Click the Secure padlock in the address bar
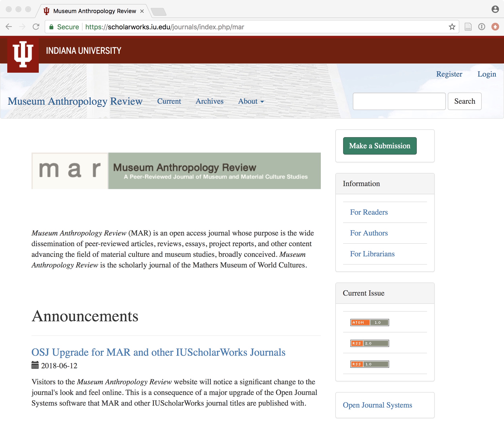The height and width of the screenshot is (425, 504). [52, 27]
